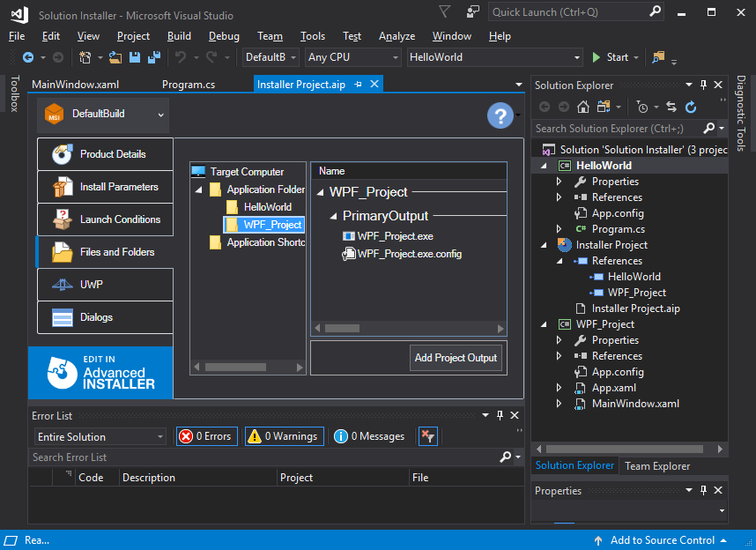Click the Open File folder icon
The height and width of the screenshot is (550, 756).
tap(115, 57)
